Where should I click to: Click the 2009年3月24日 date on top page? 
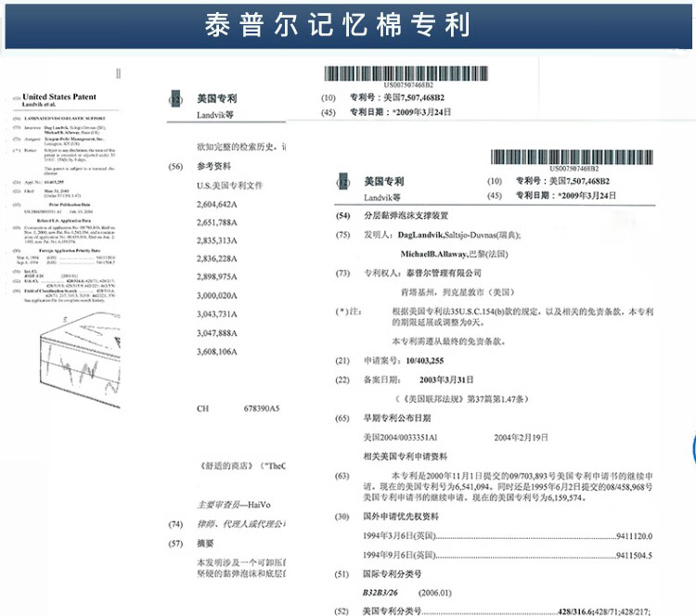pyautogui.click(x=422, y=112)
